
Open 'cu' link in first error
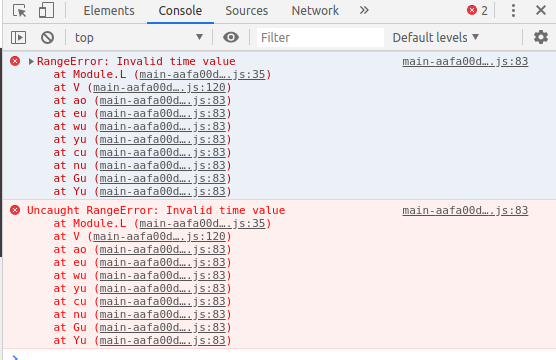(162, 153)
